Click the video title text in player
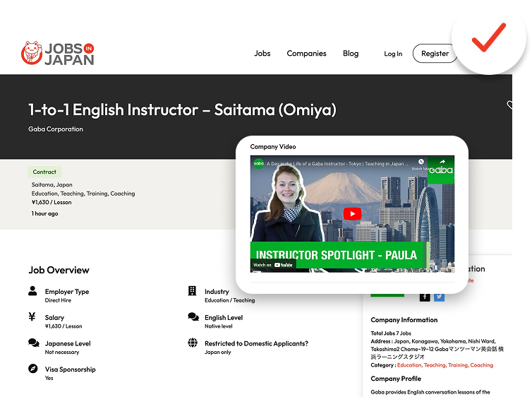The height and width of the screenshot is (397, 532). pyautogui.click(x=337, y=164)
